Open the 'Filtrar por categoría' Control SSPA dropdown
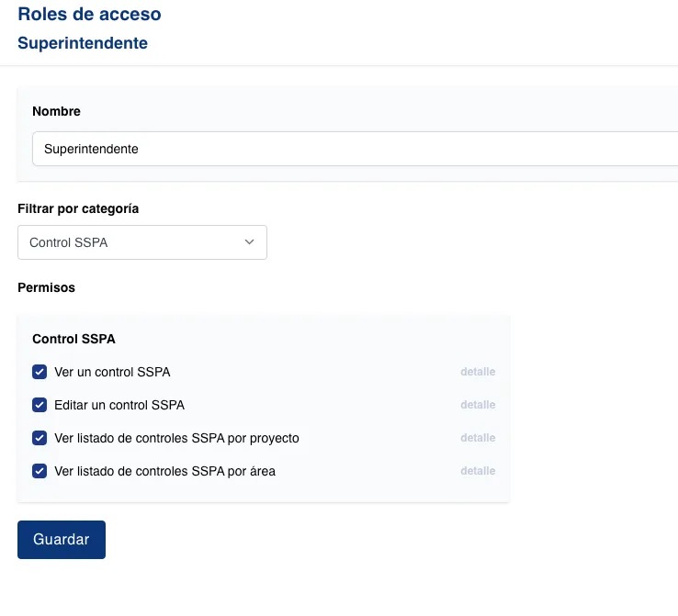Image resolution: width=678 pixels, height=616 pixels. [141, 242]
